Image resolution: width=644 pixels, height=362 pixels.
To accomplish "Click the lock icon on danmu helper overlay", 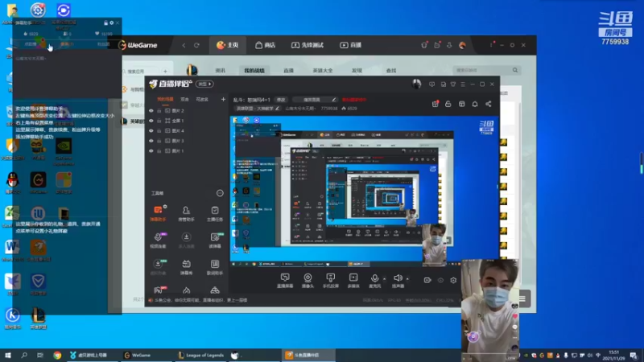I will pos(106,23).
